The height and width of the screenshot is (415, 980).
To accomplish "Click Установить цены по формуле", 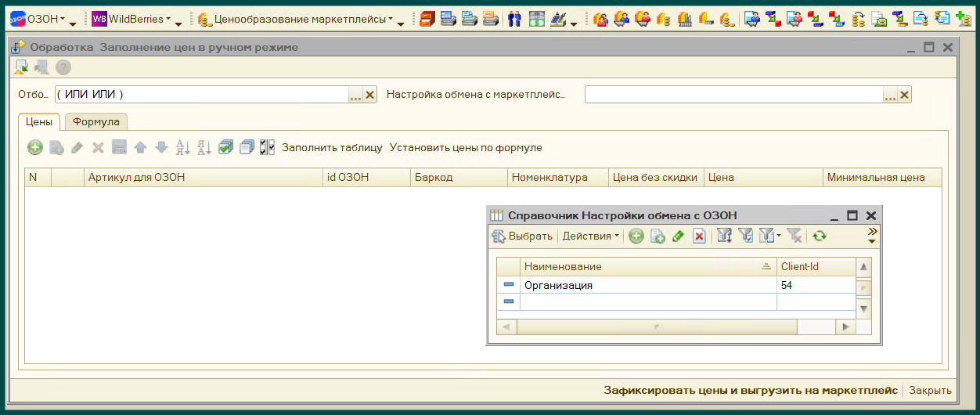I will pos(466,147).
